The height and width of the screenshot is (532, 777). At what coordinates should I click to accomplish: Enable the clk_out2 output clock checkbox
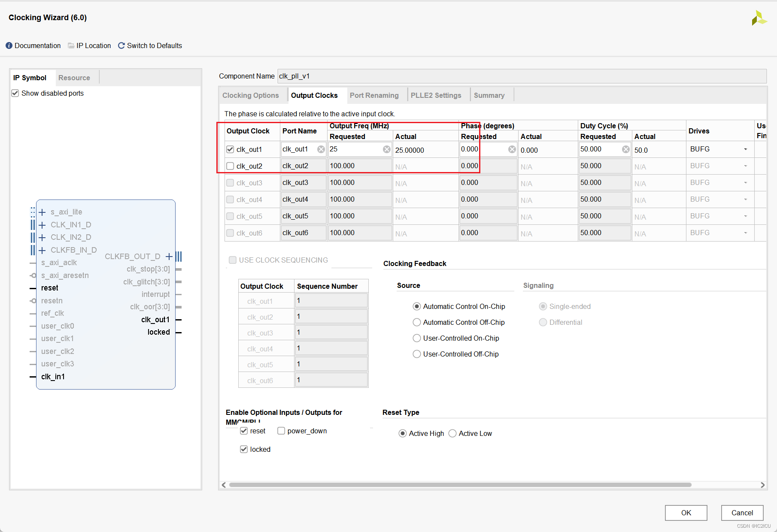230,166
